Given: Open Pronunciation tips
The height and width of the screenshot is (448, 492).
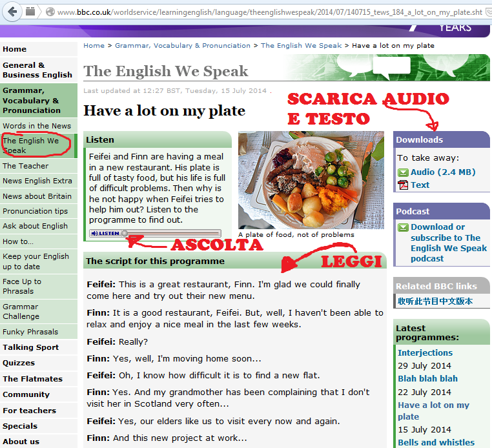Looking at the screenshot, I should click(39, 211).
